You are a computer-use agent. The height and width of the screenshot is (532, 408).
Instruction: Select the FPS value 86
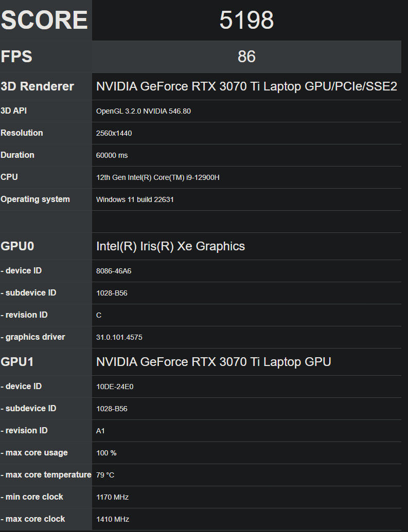coord(246,57)
